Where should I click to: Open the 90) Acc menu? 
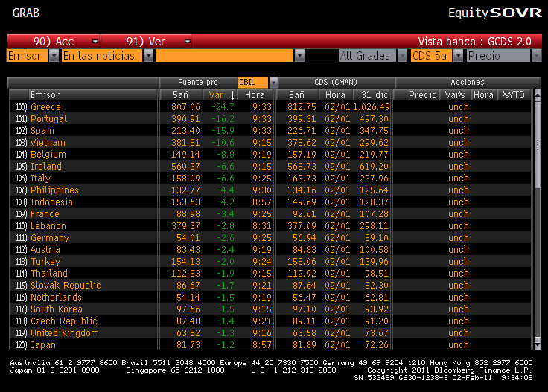54,42
